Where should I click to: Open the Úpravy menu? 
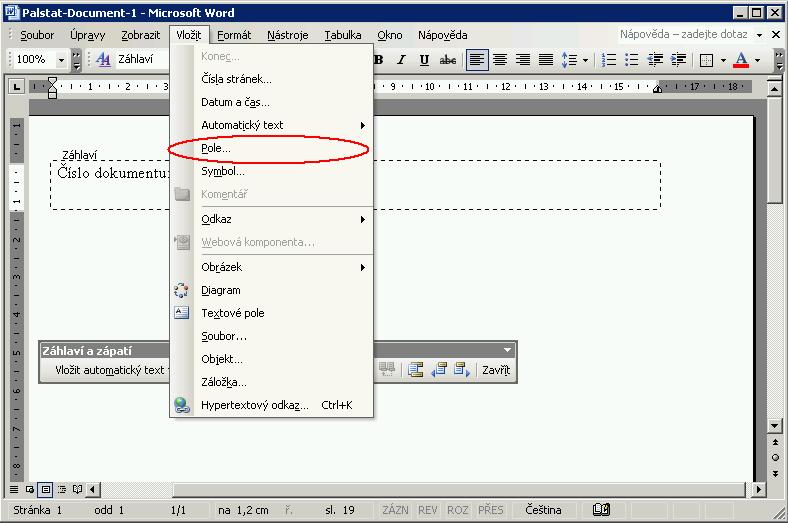(88, 35)
